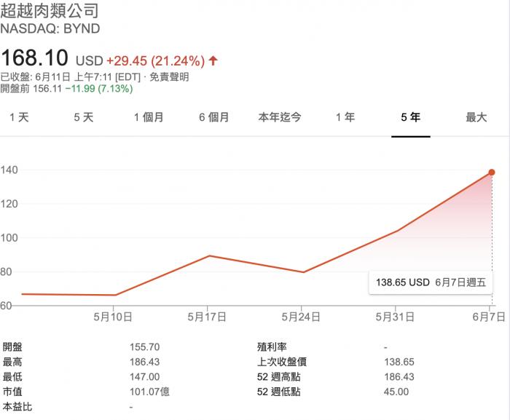This screenshot has width=510, height=420.
Task: Click the 5月24日 dip on the chart line
Action: coord(303,272)
